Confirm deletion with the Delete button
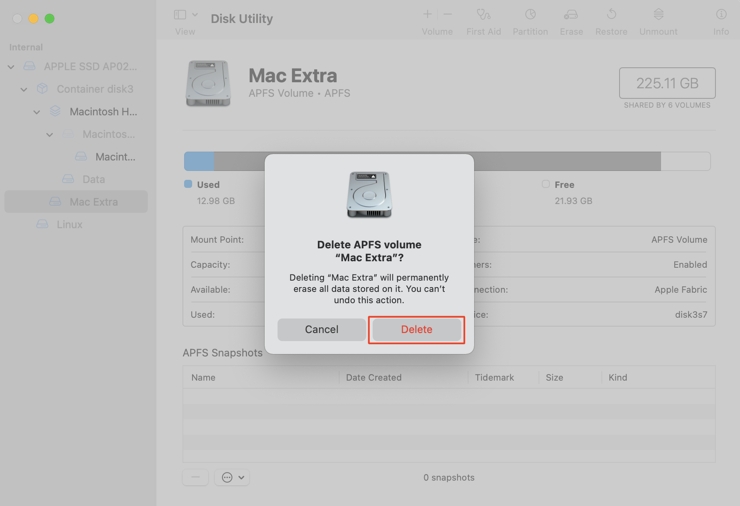Viewport: 740px width, 506px height. [x=416, y=329]
